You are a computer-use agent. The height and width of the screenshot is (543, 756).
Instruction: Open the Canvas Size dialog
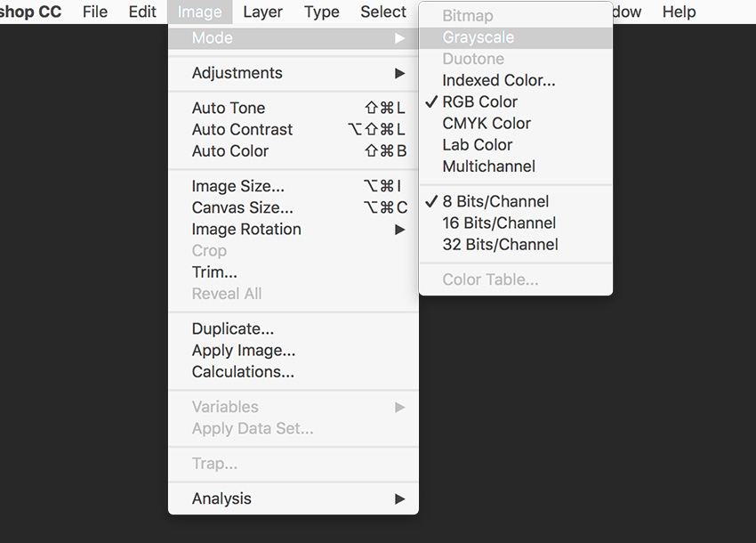[242, 207]
